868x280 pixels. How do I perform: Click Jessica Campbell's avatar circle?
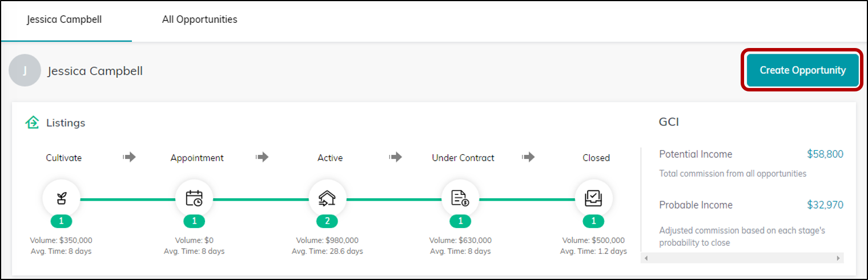25,71
